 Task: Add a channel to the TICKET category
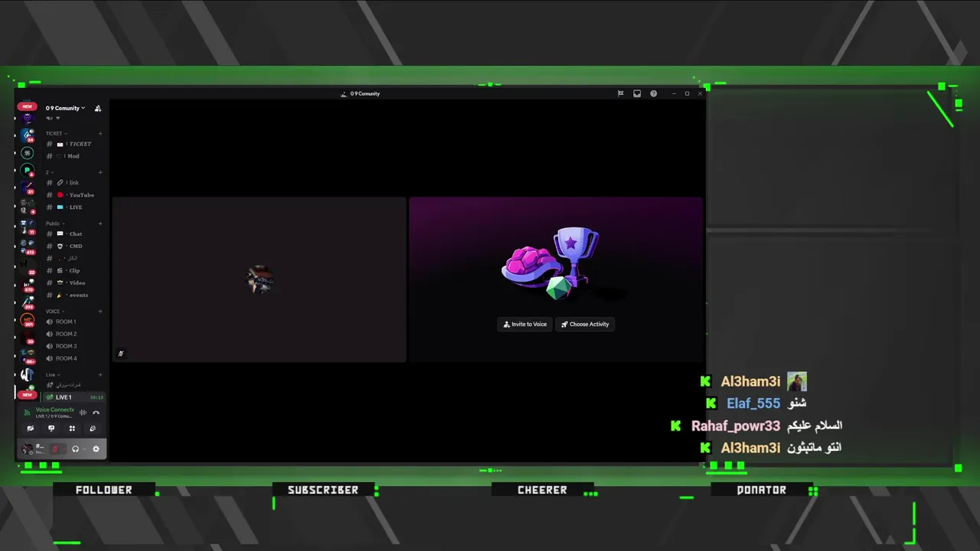coord(100,133)
